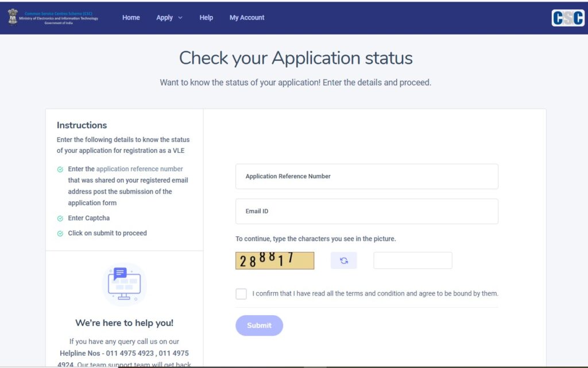Go to My Account

[247, 18]
